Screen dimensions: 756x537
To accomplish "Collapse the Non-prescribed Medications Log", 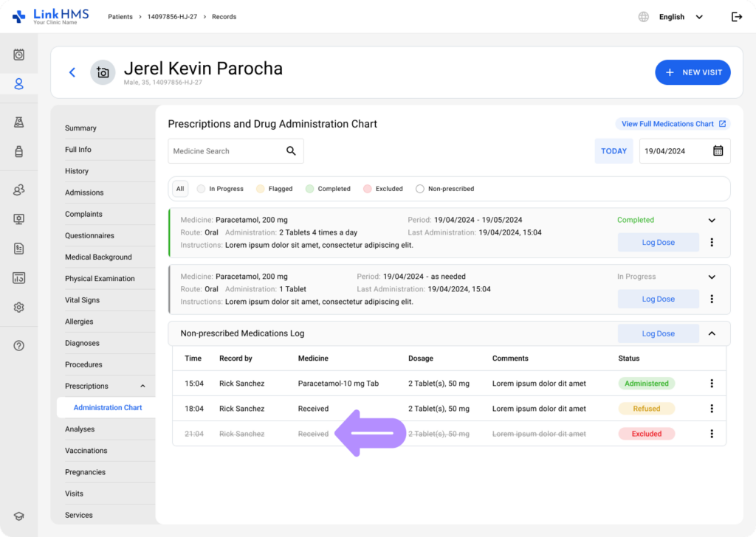I will point(712,333).
